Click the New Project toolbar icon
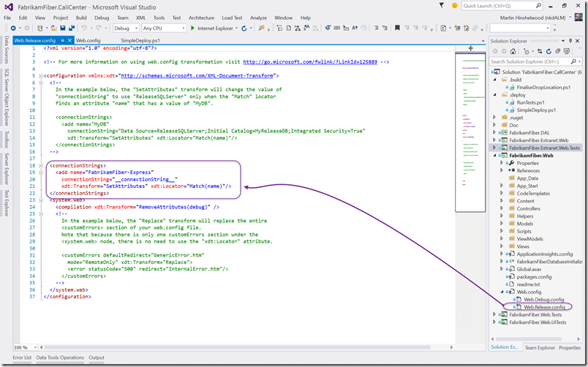Viewport: 588px width, 367px height. click(39, 28)
